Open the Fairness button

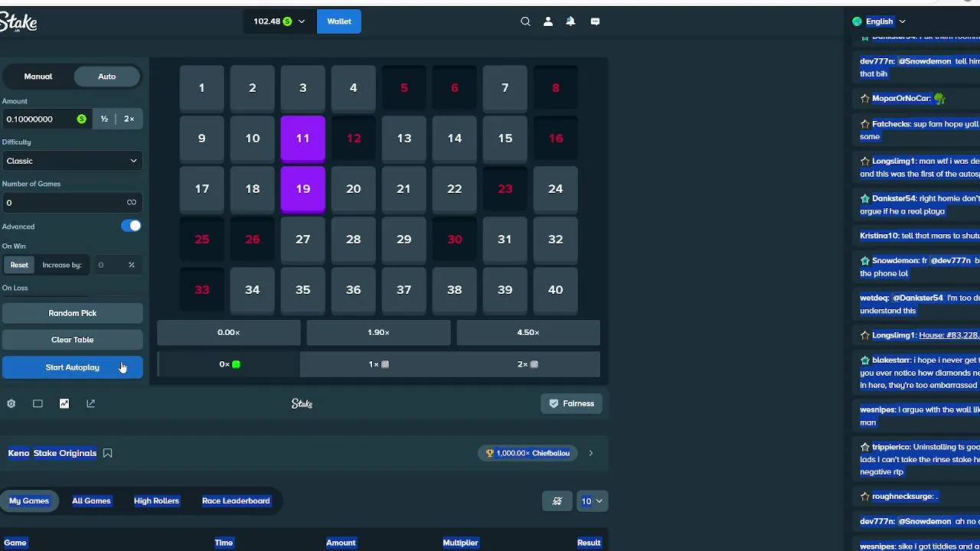[572, 403]
